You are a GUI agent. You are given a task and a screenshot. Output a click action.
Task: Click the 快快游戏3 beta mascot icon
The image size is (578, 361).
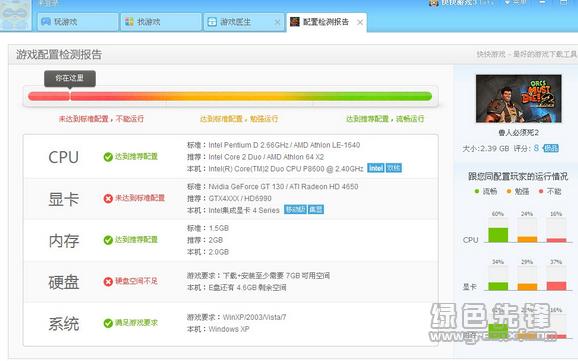tap(434, 3)
